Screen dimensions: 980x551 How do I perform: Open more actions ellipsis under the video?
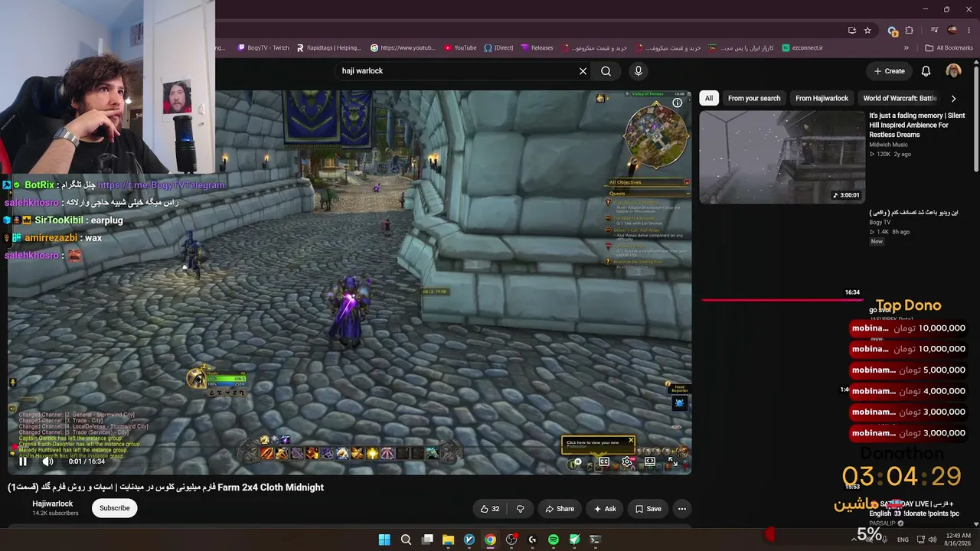(x=681, y=509)
